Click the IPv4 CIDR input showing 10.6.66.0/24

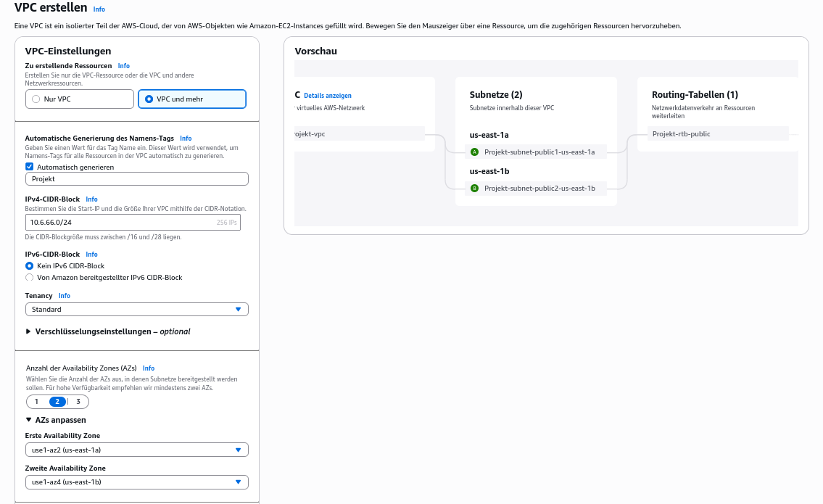pos(109,223)
